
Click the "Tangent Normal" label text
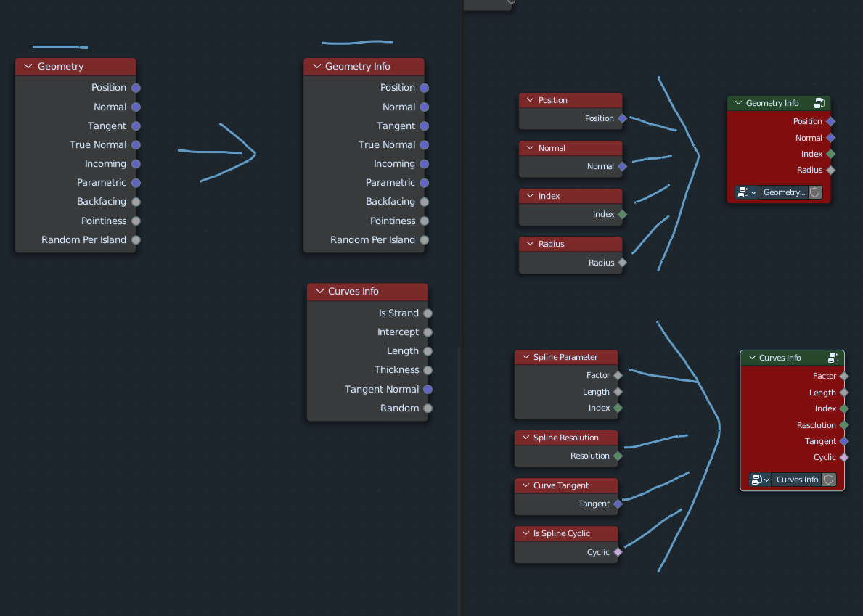pos(381,389)
